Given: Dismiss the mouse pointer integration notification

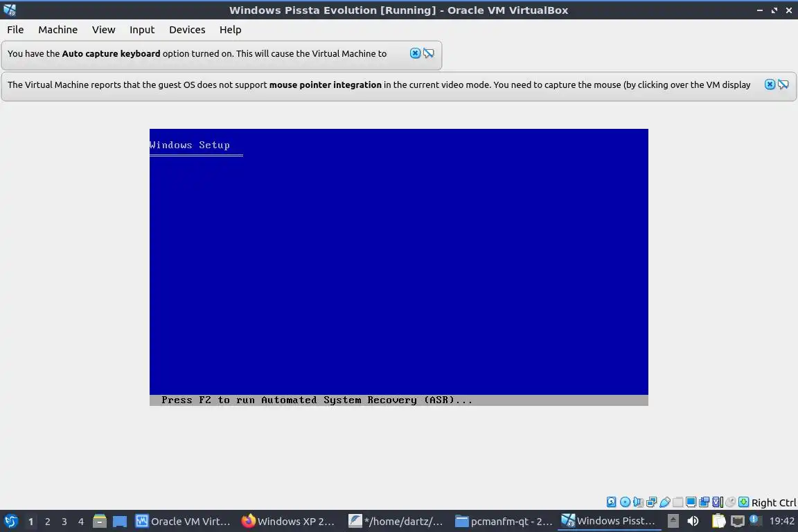Looking at the screenshot, I should point(770,85).
